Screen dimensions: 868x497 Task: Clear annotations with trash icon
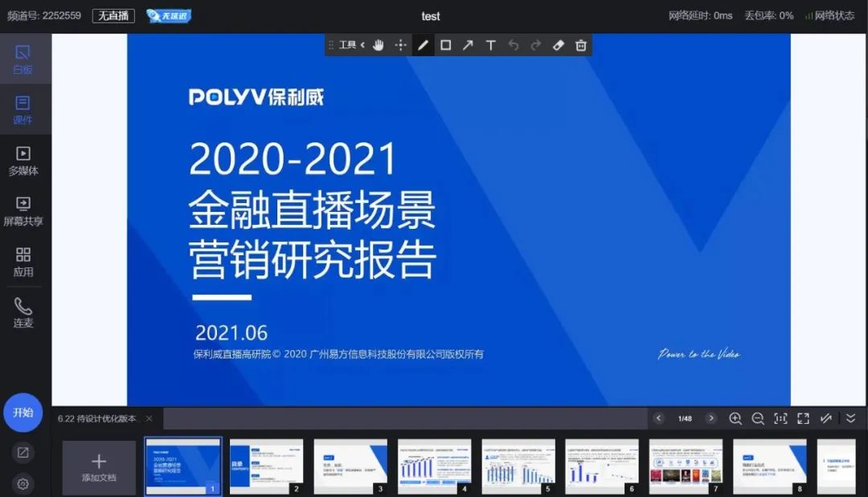[x=581, y=45]
